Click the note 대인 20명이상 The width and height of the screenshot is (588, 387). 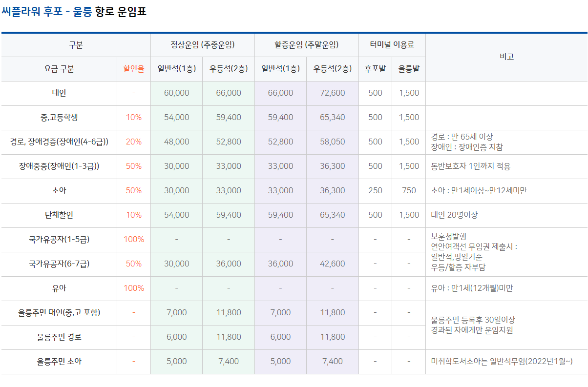tap(454, 215)
